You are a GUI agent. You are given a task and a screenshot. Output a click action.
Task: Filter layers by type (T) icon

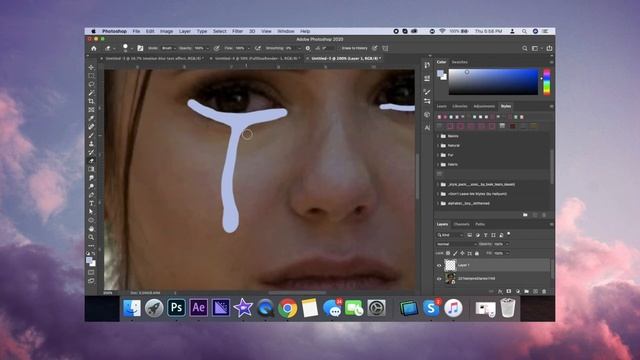click(485, 235)
